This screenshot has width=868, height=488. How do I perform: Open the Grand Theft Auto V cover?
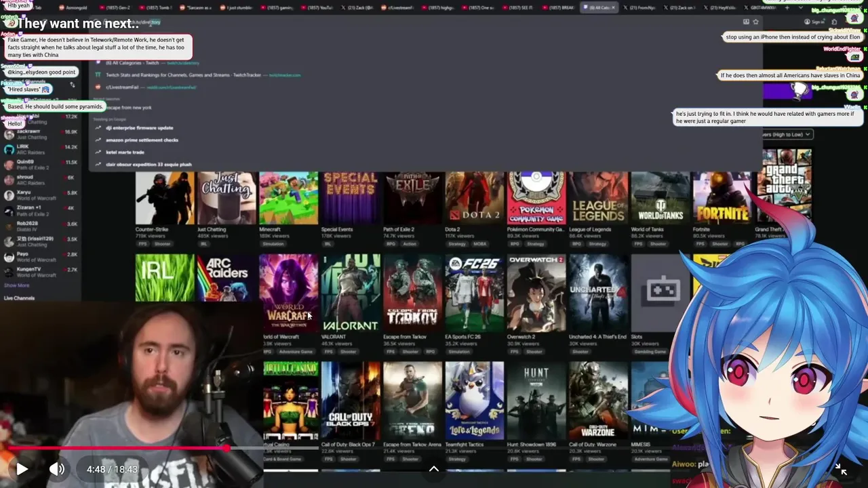pyautogui.click(x=786, y=186)
